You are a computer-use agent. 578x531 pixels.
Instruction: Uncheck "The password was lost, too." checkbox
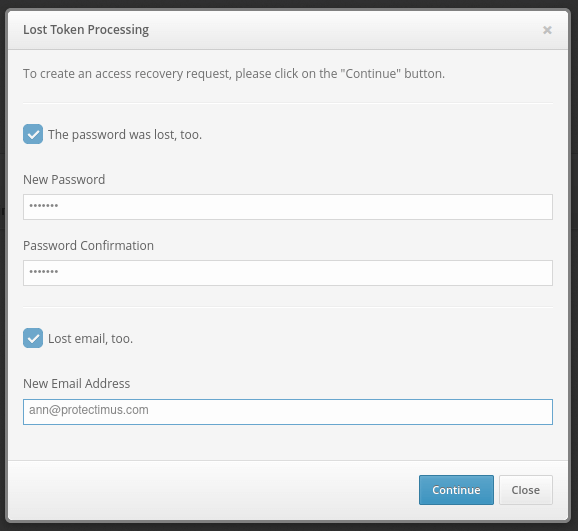coord(33,134)
